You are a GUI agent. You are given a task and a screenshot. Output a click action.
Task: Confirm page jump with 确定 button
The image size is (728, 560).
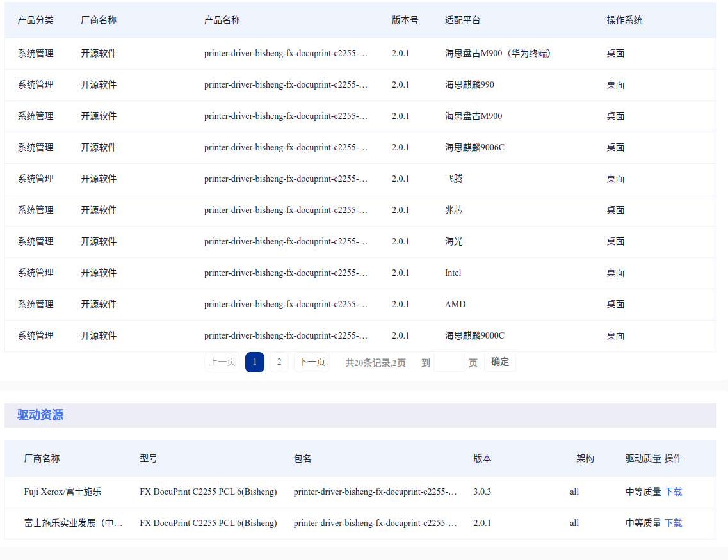tap(500, 362)
